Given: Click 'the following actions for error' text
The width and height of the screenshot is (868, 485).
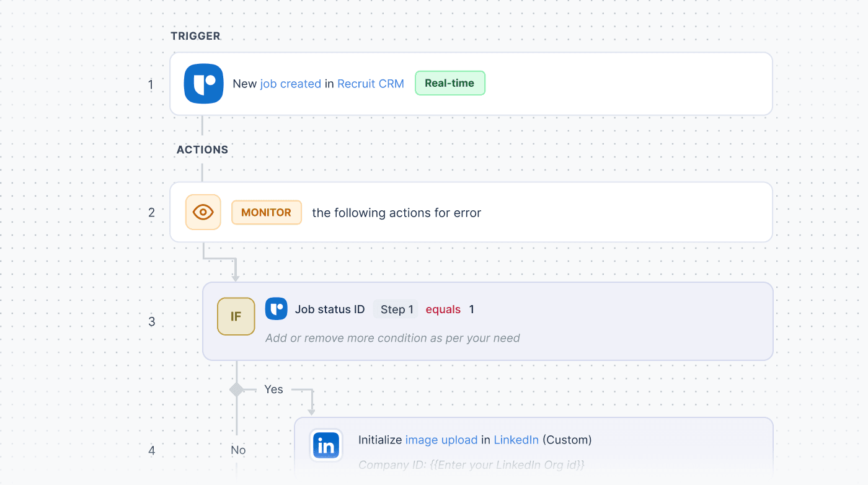Looking at the screenshot, I should pos(397,213).
